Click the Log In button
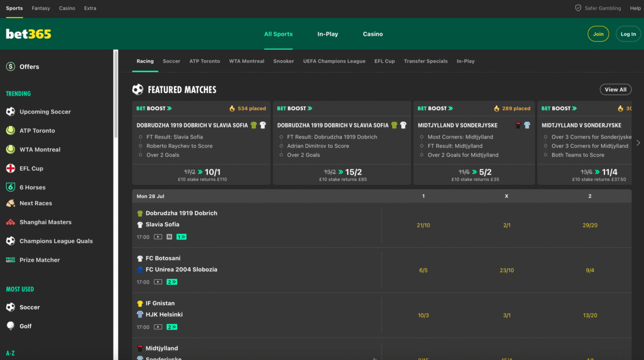 pos(628,34)
